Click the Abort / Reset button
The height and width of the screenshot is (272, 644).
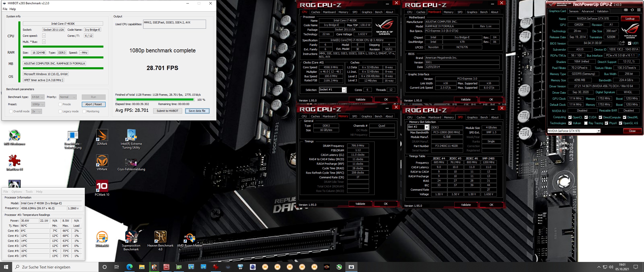tap(94, 104)
